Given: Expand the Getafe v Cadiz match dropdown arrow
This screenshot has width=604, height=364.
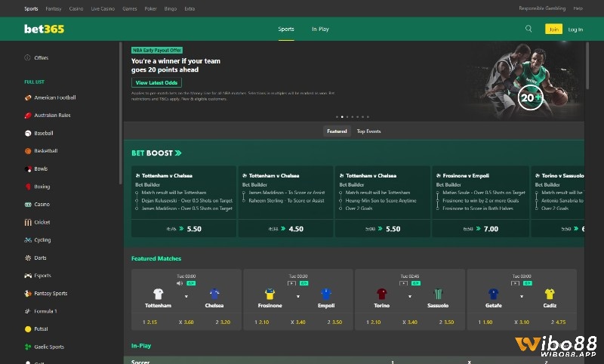Looking at the screenshot, I should (522, 297).
